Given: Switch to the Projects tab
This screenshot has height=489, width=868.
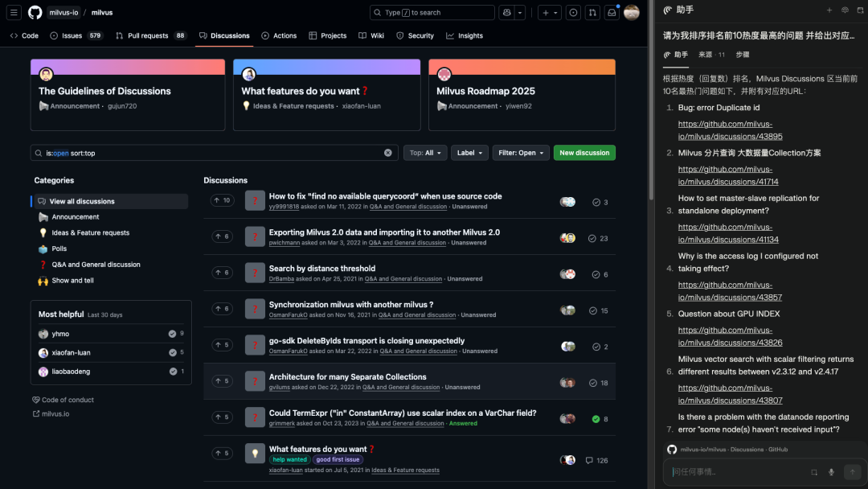Looking at the screenshot, I should 328,35.
